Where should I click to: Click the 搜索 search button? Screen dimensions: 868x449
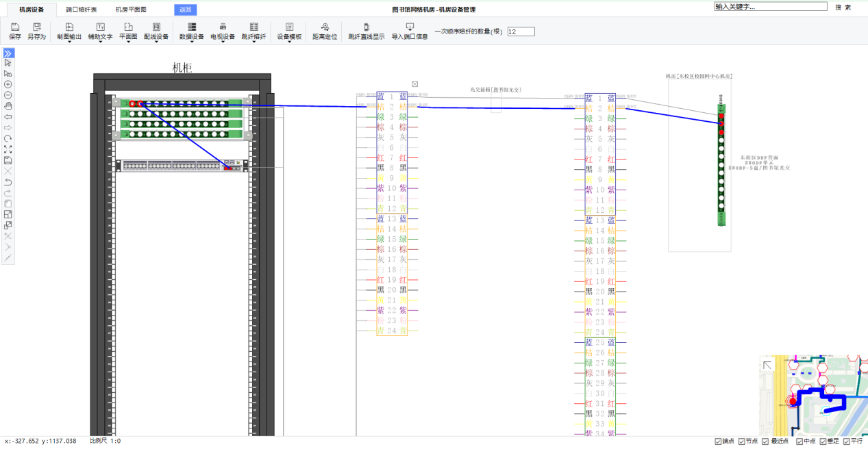[843, 8]
